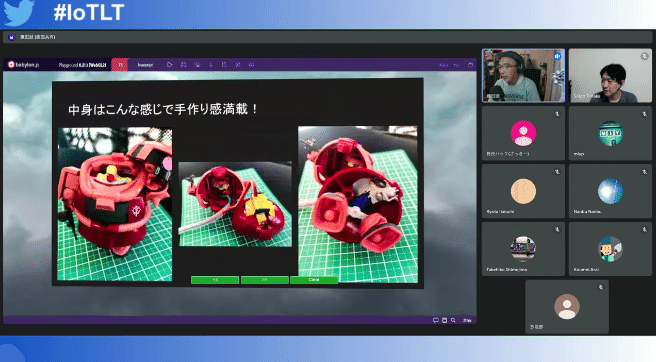656x362 pixels.
Task: Run the playground scene with the Play icon
Action: 169,65
